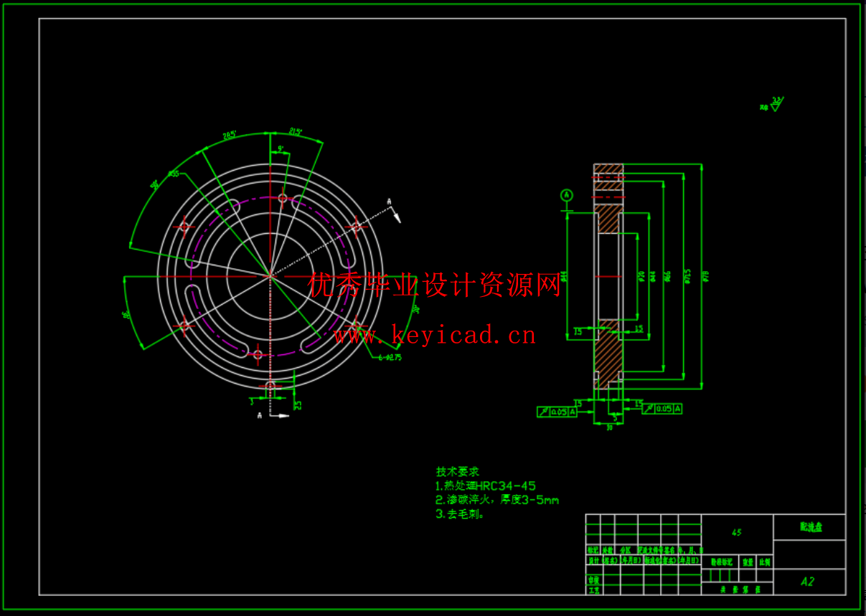Click the left 0.05 runout tolerance frame
This screenshot has width=866, height=616.
point(557,412)
